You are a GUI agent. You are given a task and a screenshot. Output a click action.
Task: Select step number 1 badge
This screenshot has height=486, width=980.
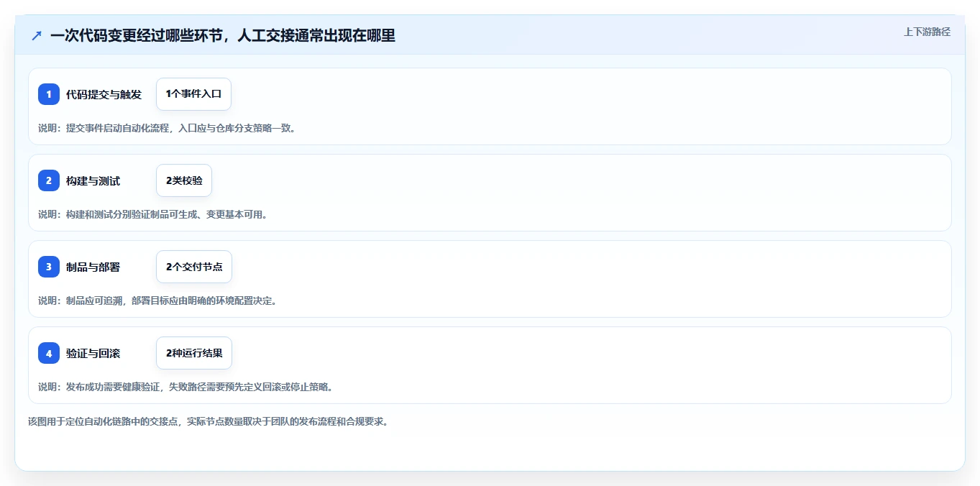click(49, 94)
